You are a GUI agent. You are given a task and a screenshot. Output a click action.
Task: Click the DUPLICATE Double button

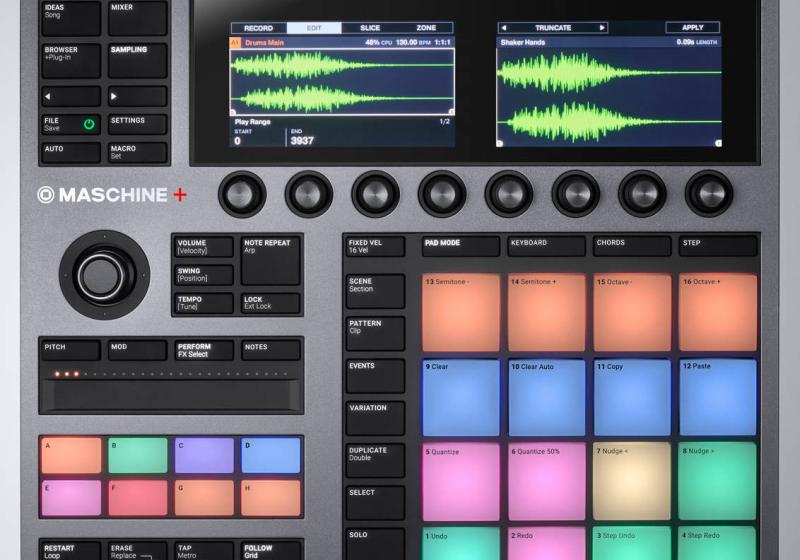coord(376,461)
